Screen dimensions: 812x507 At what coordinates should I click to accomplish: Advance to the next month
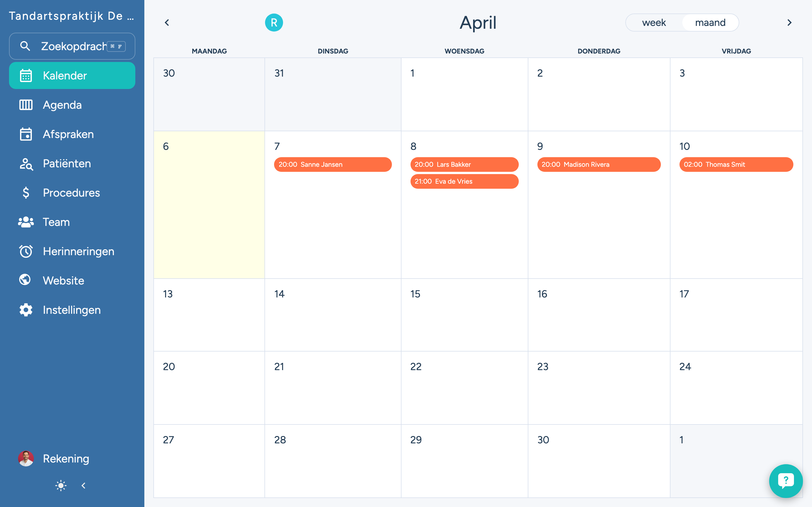tap(789, 23)
